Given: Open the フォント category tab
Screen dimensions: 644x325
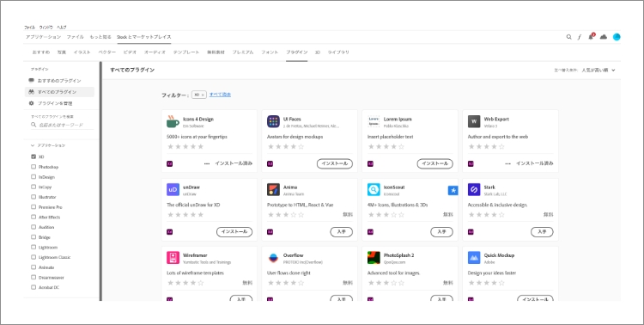Looking at the screenshot, I should pyautogui.click(x=270, y=52).
